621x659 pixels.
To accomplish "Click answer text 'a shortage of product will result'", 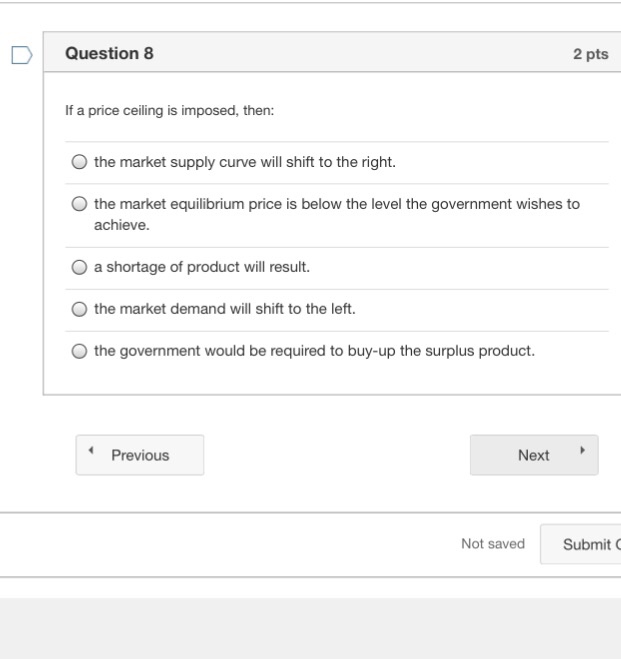I will pos(202,267).
